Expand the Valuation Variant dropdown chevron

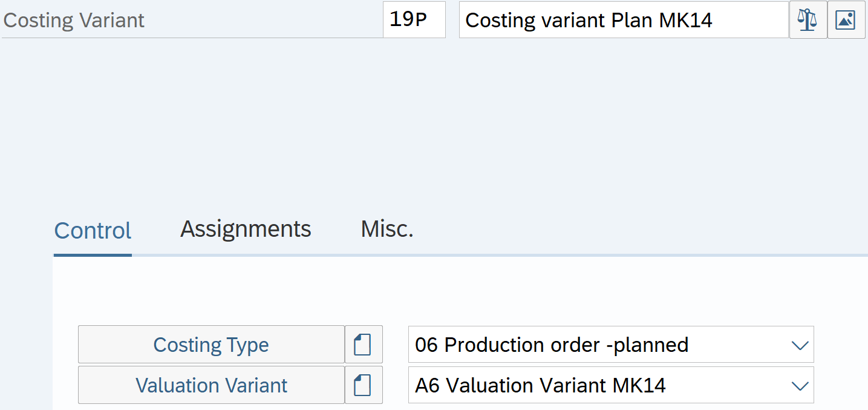pos(800,386)
